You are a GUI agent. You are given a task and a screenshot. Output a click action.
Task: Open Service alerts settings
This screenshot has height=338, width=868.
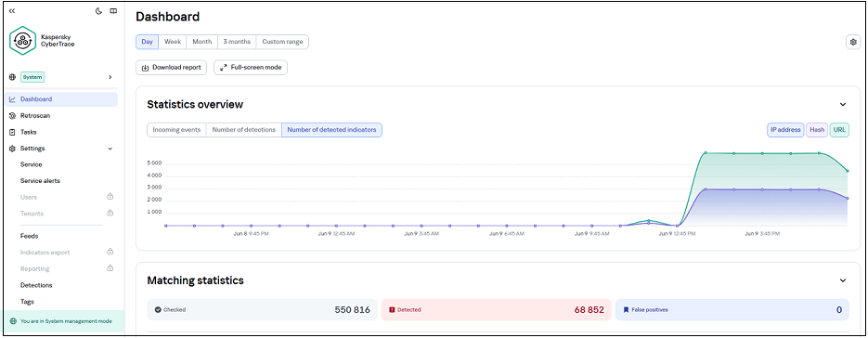(40, 181)
